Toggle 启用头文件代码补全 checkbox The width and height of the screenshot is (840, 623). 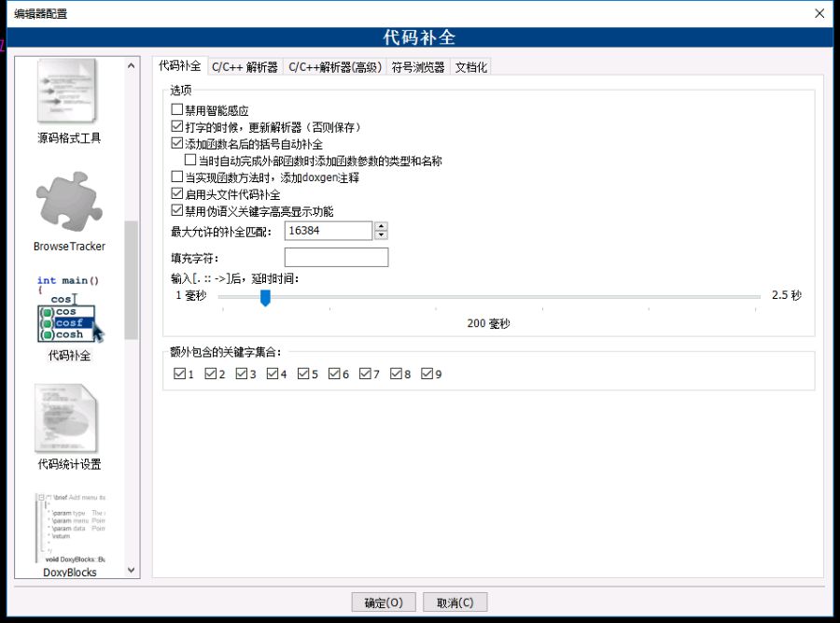click(176, 193)
